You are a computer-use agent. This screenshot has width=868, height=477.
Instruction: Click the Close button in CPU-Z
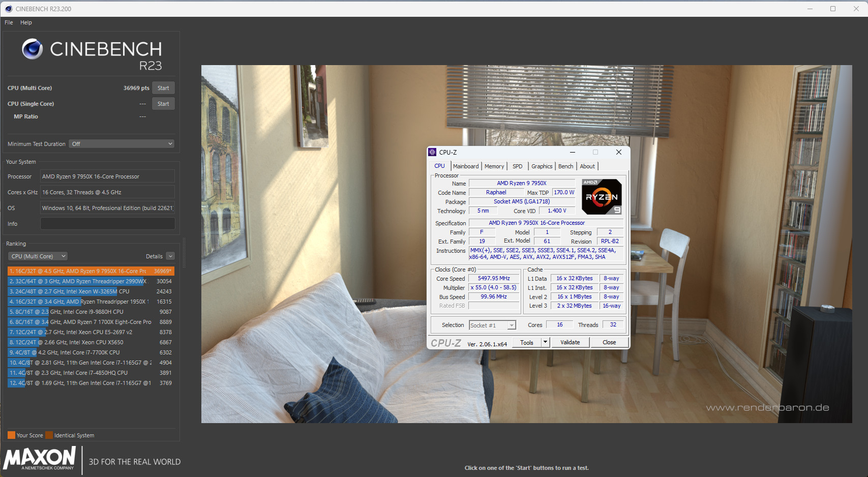609,342
